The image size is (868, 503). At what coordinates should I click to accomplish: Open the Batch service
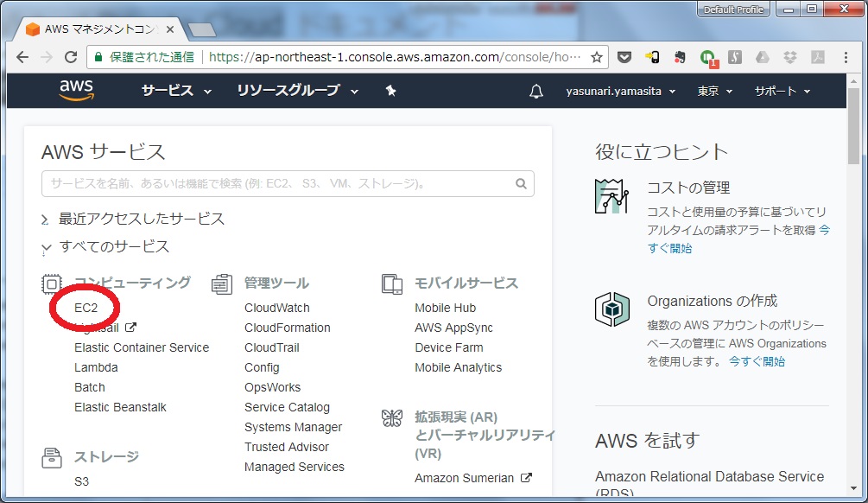point(90,388)
